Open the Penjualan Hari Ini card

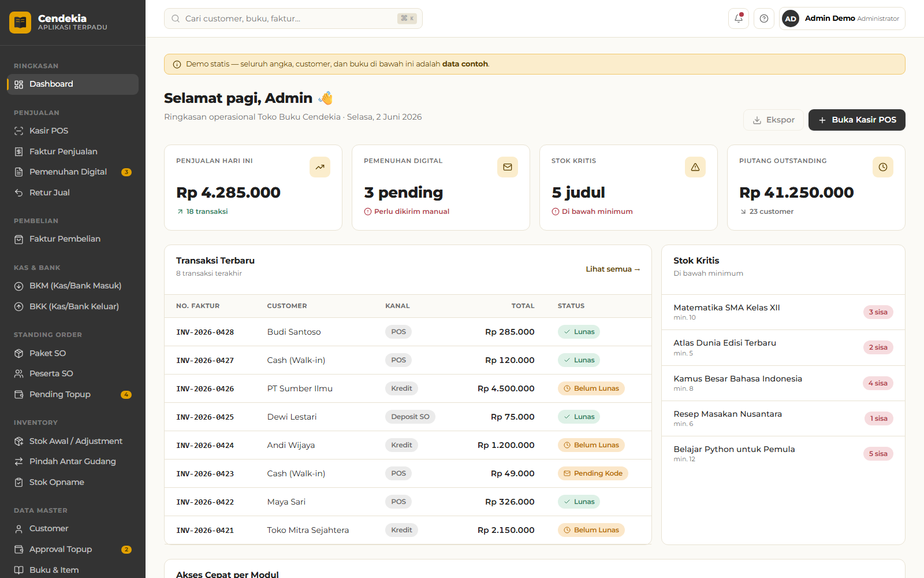(x=253, y=187)
